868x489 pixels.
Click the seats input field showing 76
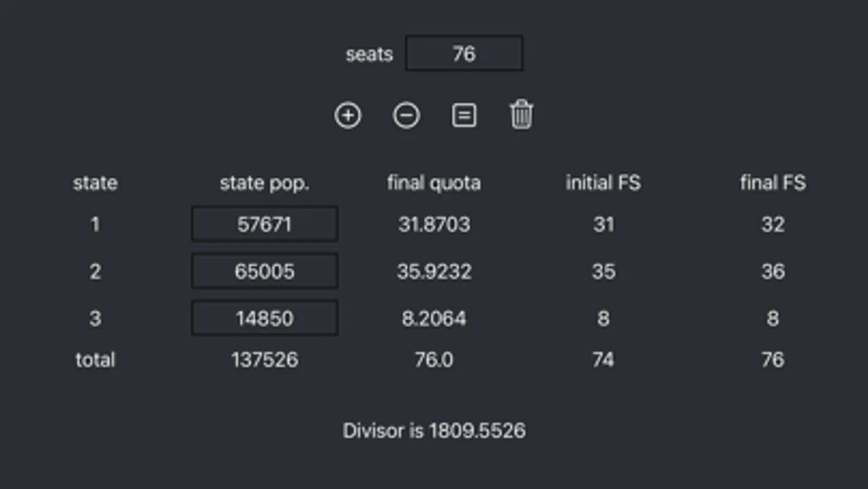coord(464,53)
